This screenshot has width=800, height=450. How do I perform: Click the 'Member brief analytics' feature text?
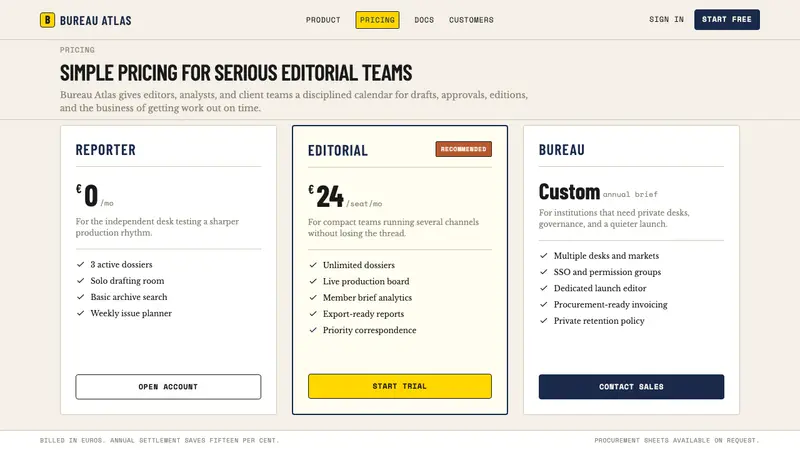coord(367,297)
